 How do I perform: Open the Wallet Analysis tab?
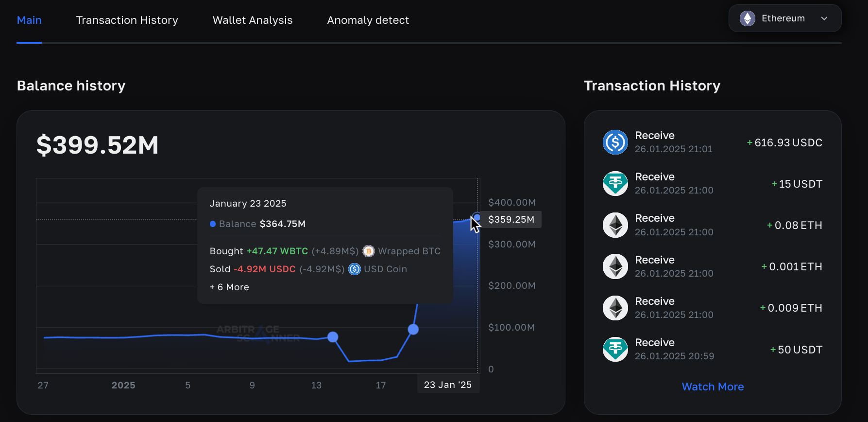253,20
